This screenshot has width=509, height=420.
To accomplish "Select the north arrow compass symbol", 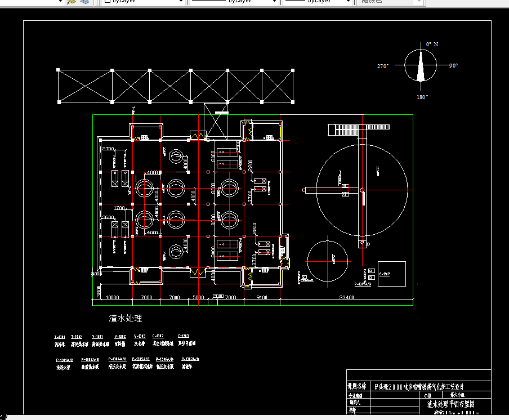I will 421,65.
